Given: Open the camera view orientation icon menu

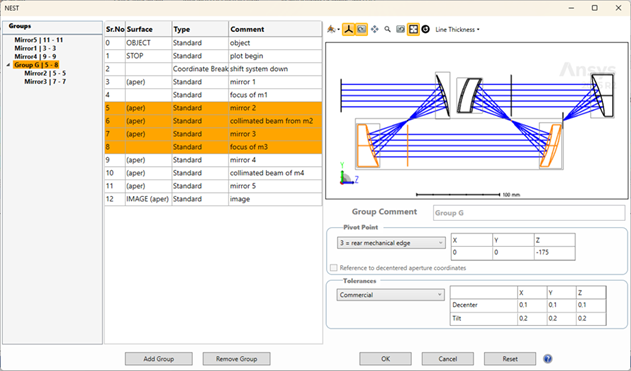Looking at the screenshot, I should [332, 29].
